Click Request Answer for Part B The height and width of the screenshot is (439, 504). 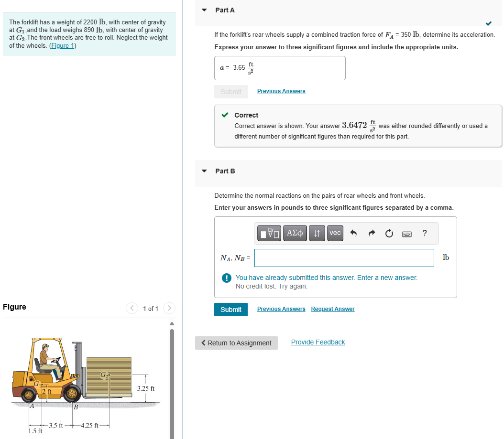coord(332,309)
